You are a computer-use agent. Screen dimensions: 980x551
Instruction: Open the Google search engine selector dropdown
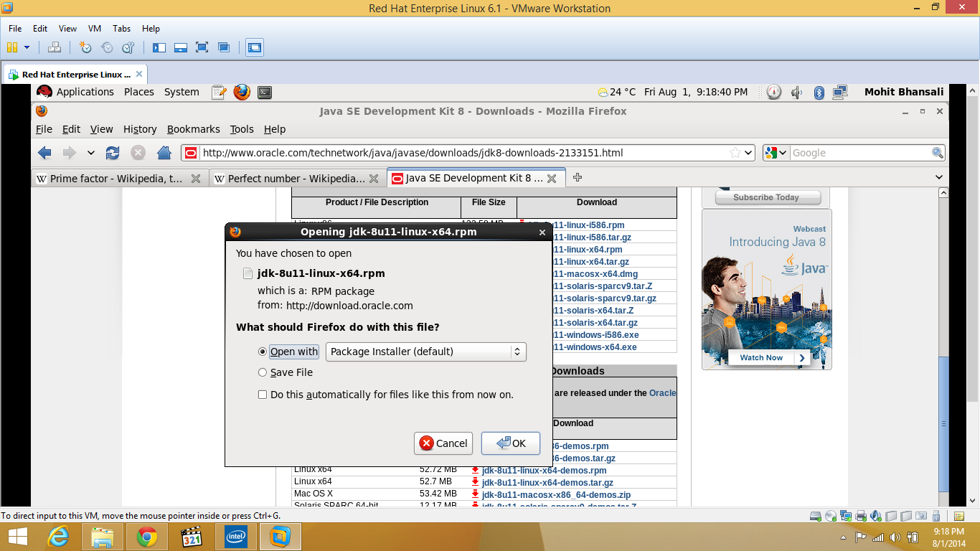[776, 152]
